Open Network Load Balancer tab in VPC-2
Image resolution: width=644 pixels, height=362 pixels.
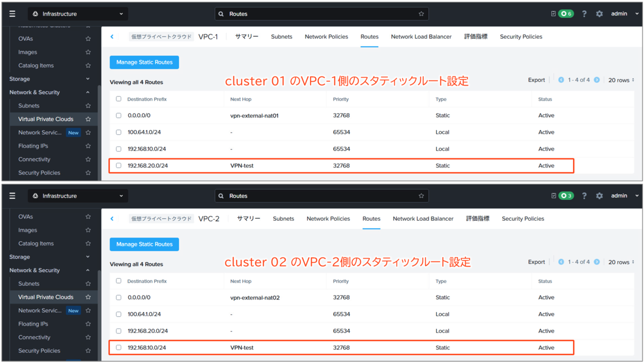click(423, 219)
